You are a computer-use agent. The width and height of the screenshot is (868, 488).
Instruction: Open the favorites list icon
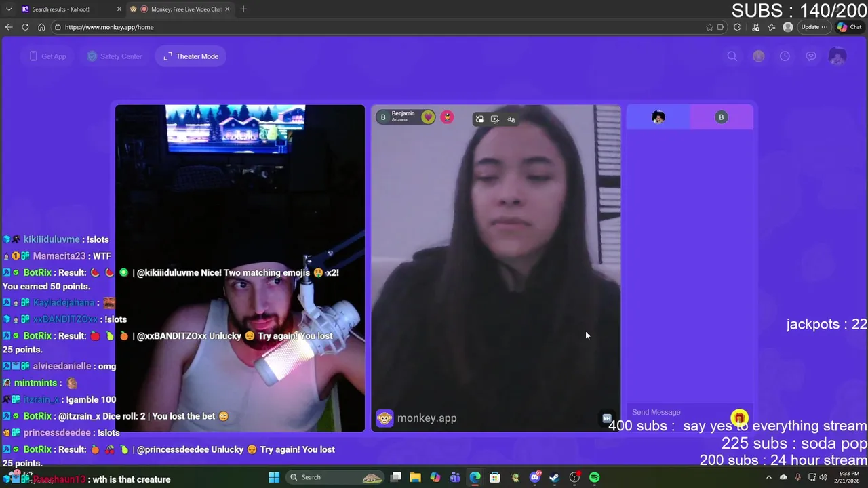click(772, 27)
